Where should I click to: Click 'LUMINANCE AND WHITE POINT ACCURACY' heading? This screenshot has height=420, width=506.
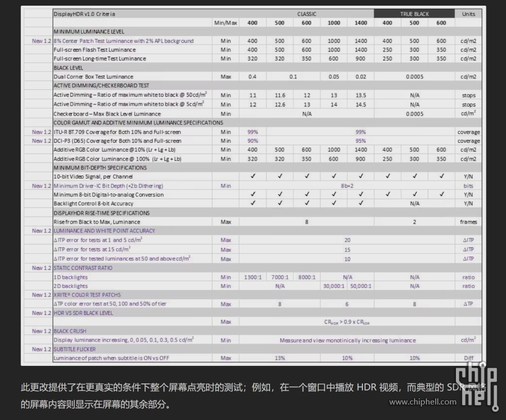point(104,231)
